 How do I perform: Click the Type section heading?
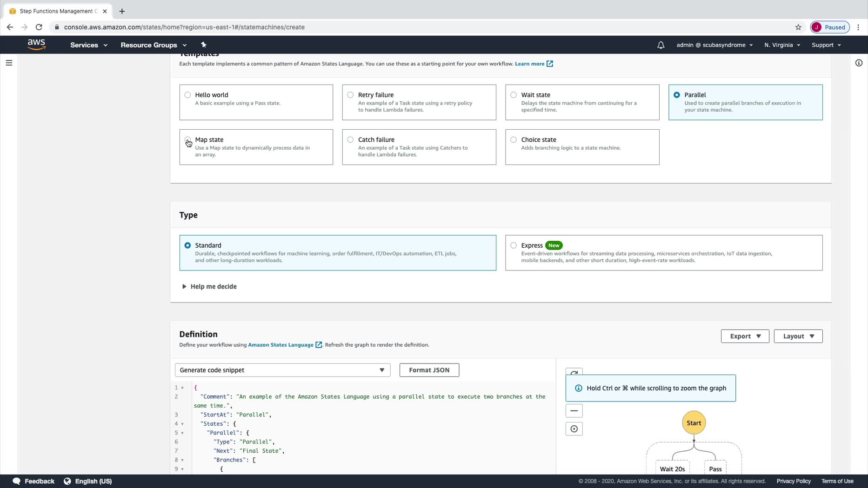click(188, 215)
